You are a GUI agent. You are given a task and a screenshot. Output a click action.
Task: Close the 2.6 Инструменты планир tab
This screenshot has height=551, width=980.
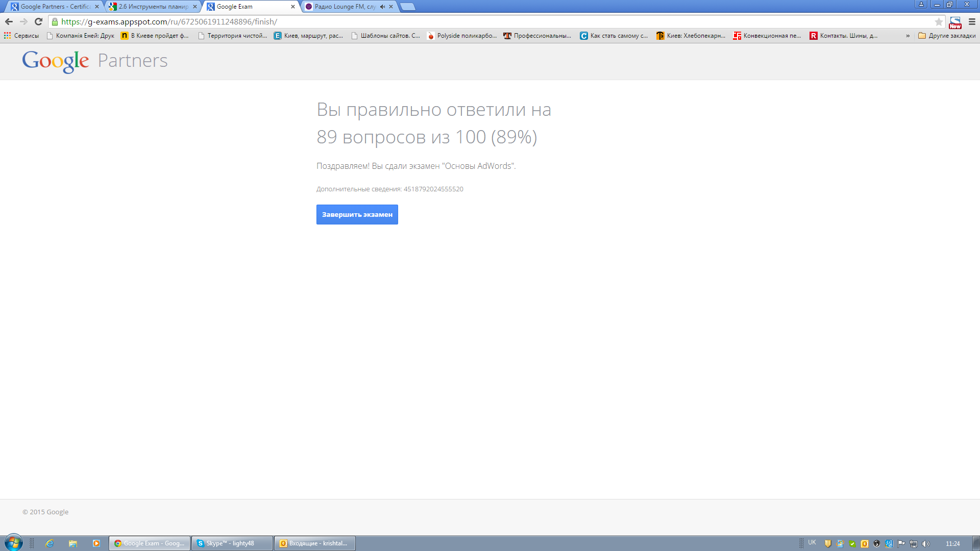pos(195,7)
